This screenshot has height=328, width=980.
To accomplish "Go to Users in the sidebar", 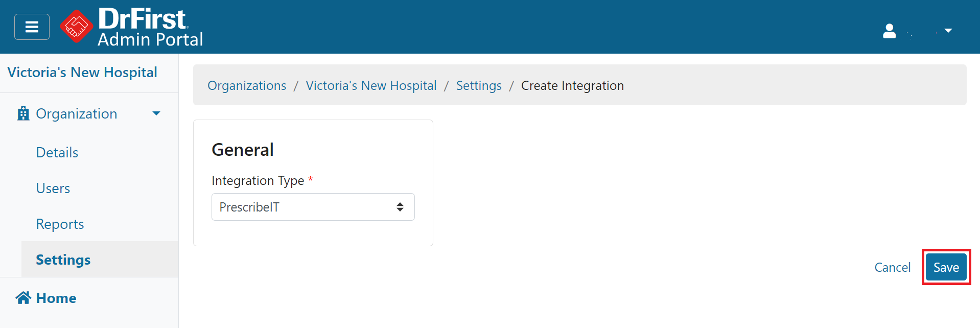I will pos(53,188).
